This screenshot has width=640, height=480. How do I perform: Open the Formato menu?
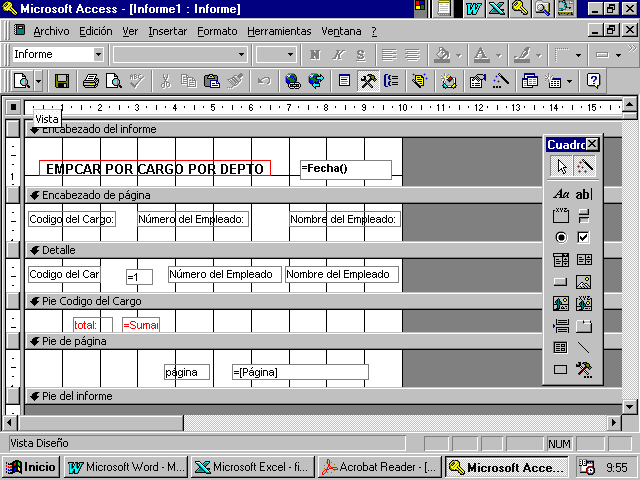[x=217, y=31]
